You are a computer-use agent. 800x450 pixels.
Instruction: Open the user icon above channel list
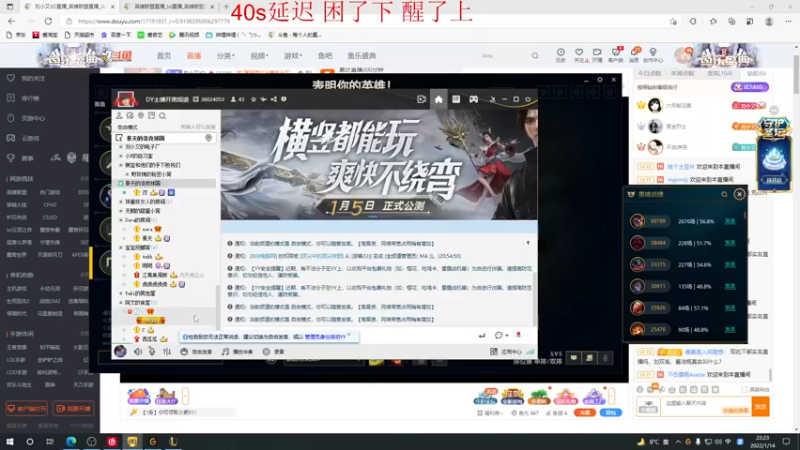point(119,116)
